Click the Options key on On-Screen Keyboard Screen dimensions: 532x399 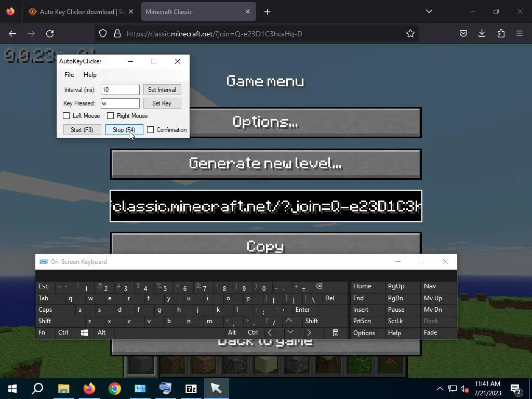(367, 333)
